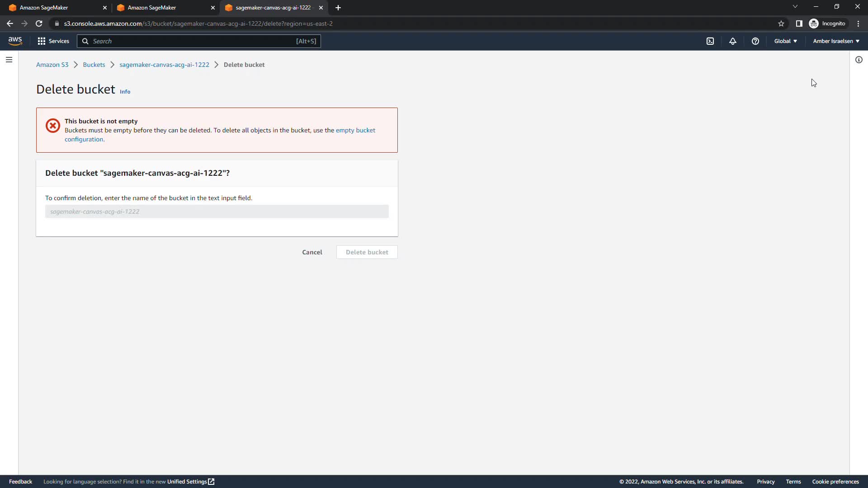Bookmark this page with star icon
The height and width of the screenshot is (488, 868).
point(781,23)
